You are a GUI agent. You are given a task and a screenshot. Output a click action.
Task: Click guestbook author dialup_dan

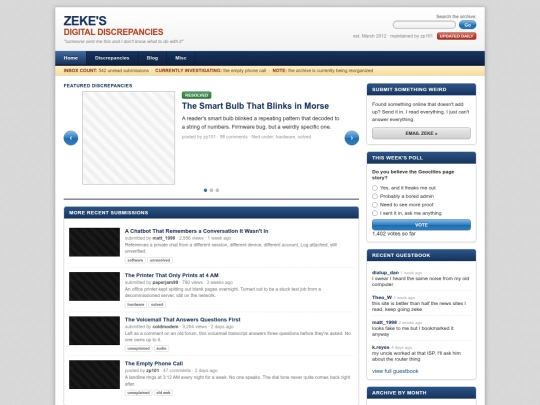(385, 272)
